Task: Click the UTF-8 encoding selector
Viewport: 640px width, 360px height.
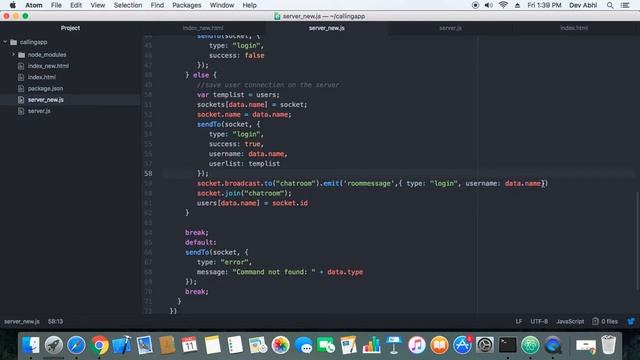Action: [539, 322]
